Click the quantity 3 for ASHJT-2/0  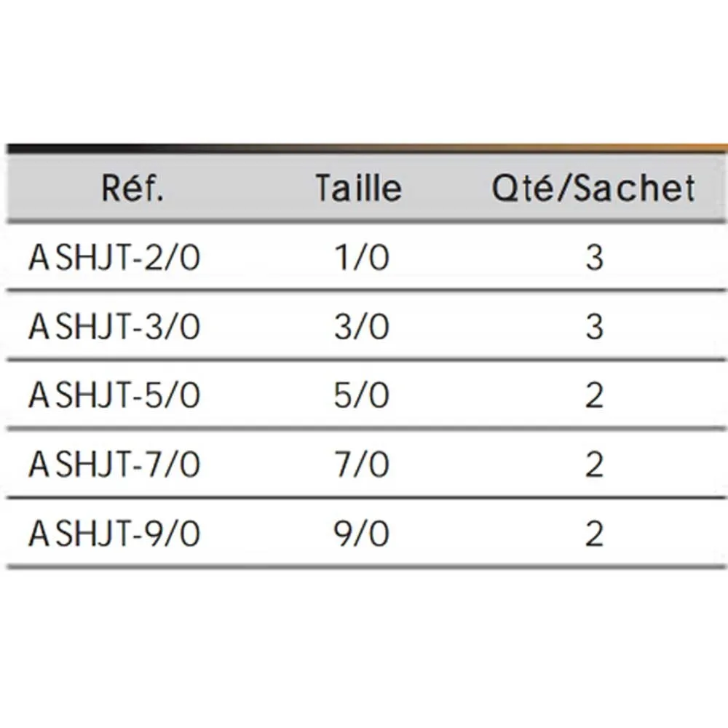click(x=595, y=258)
